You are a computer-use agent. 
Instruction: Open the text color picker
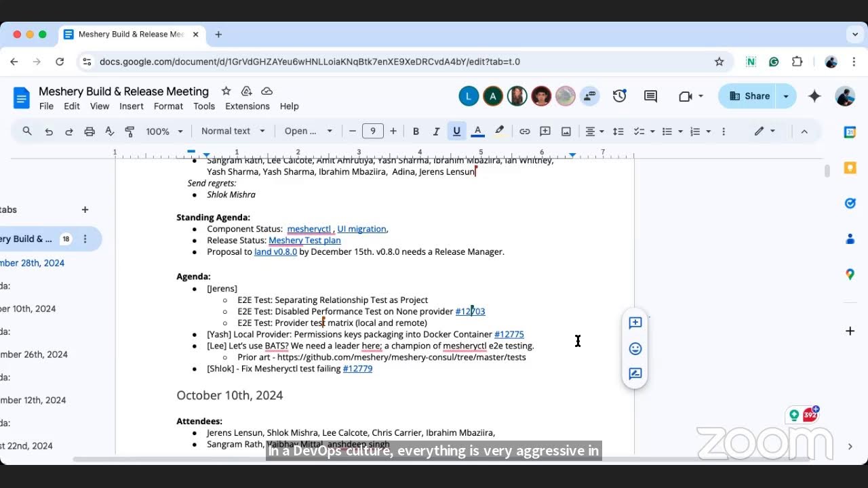[477, 131]
